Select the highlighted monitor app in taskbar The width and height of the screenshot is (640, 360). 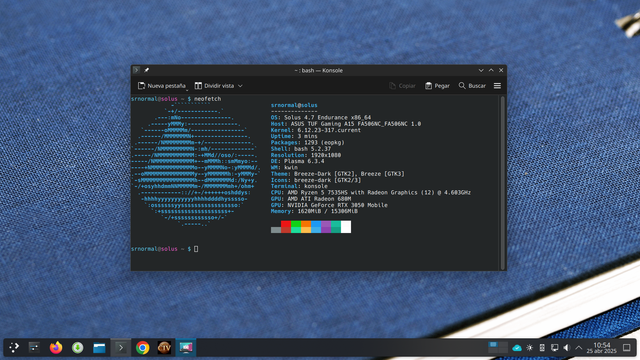coord(186,348)
